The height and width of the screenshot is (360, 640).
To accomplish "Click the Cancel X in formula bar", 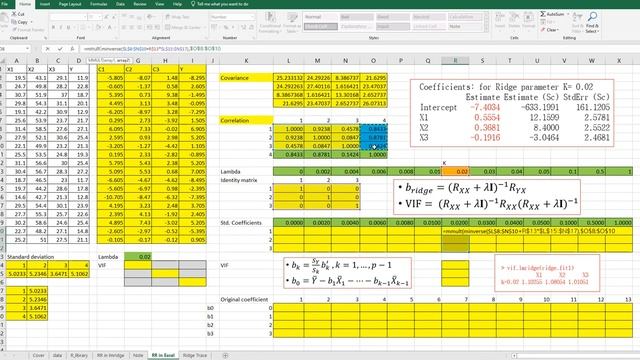I will pyautogui.click(x=47, y=49).
